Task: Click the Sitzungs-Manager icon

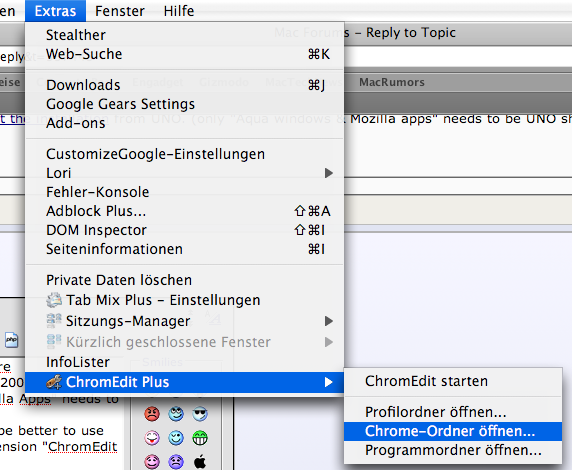Action: pyautogui.click(x=54, y=320)
